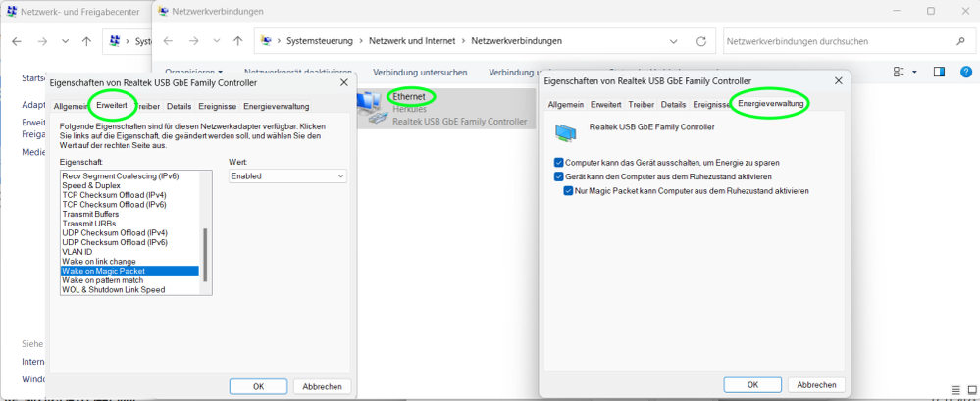Uncheck 'Computer kann das Gerät ausschalten' checkbox
Image resolution: width=980 pixels, height=401 pixels.
coord(559,163)
